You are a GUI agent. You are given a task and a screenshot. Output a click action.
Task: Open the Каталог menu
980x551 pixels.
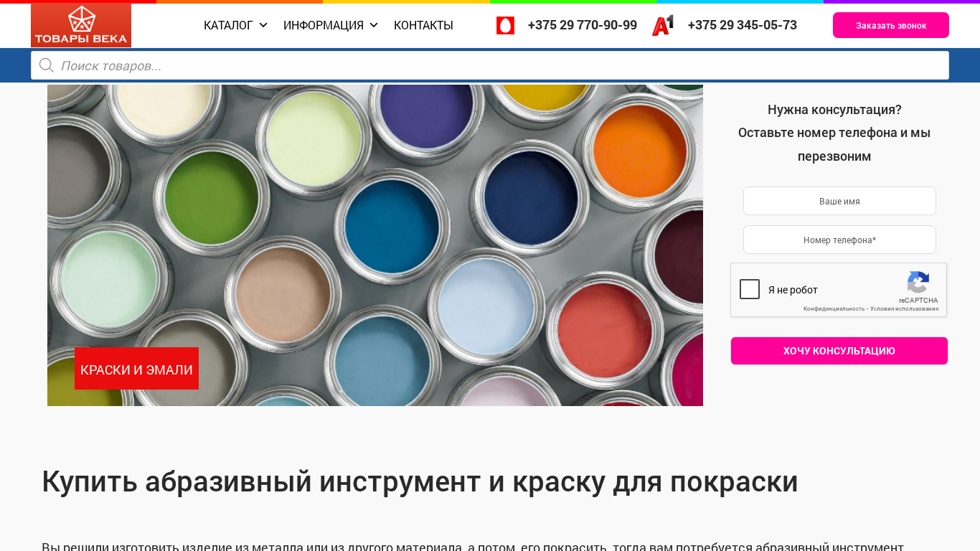point(228,25)
